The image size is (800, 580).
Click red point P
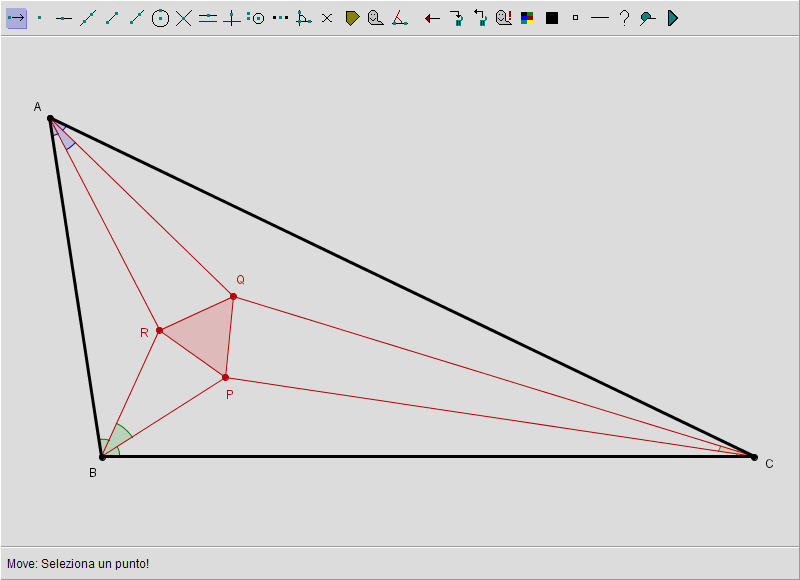tap(226, 377)
